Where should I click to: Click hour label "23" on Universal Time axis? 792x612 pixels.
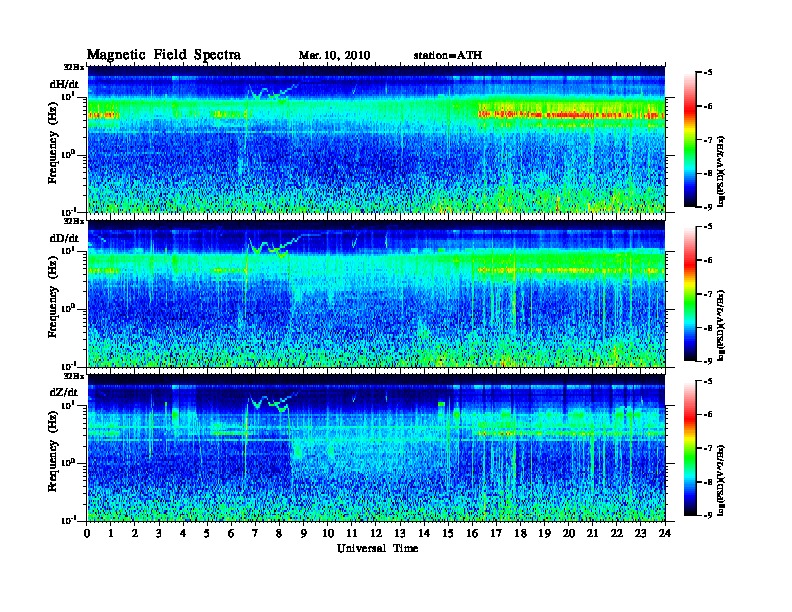[641, 533]
